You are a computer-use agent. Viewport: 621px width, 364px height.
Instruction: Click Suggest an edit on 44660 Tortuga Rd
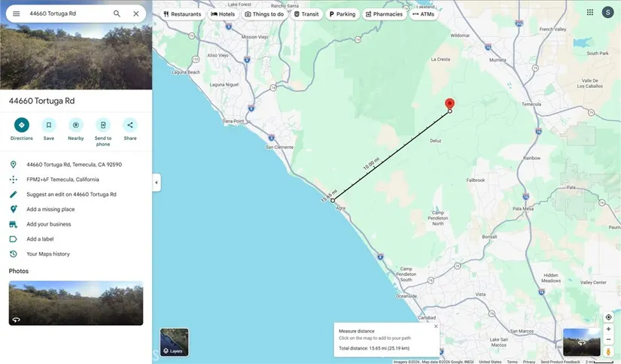pos(72,194)
